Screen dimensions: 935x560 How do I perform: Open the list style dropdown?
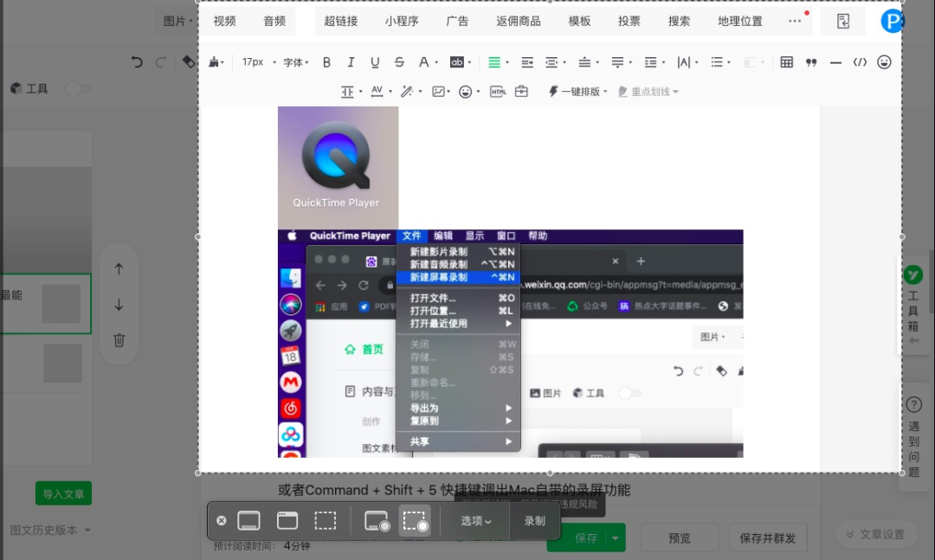tap(720, 62)
